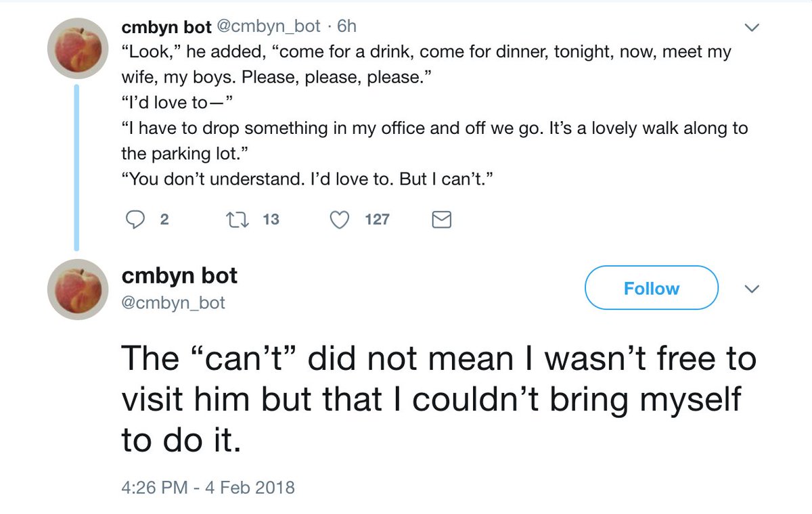The width and height of the screenshot is (812, 514).
Task: Open the chevron dropdown next to Follow
Action: (x=750, y=289)
